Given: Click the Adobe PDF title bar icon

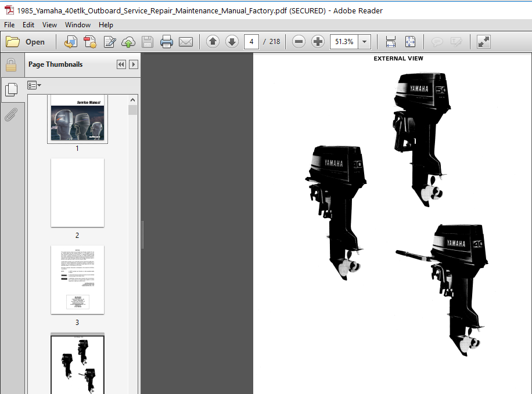Looking at the screenshot, I should pos(9,10).
